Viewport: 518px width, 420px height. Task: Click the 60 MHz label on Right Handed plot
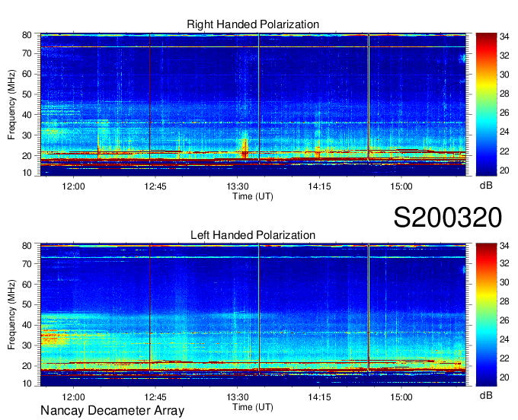click(27, 74)
